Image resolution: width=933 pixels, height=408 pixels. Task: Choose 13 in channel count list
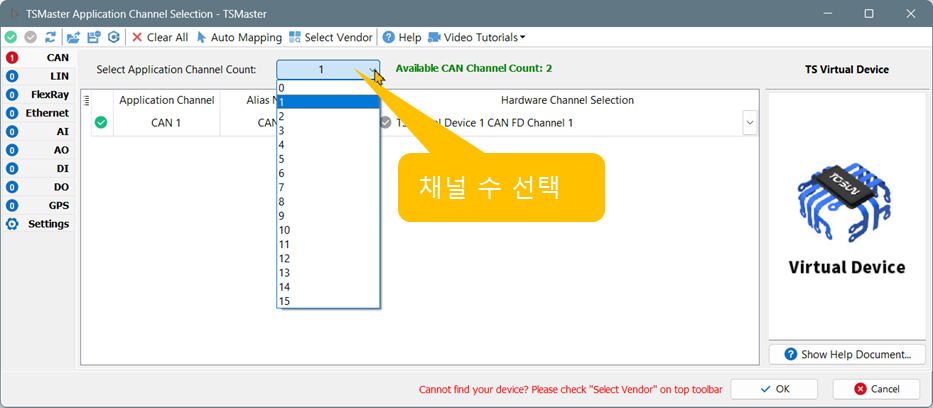[x=328, y=273]
